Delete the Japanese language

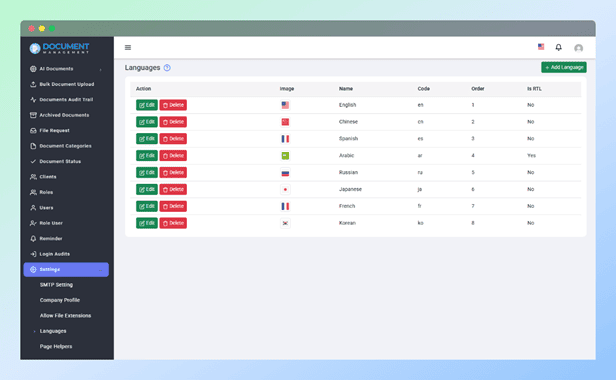click(x=173, y=189)
